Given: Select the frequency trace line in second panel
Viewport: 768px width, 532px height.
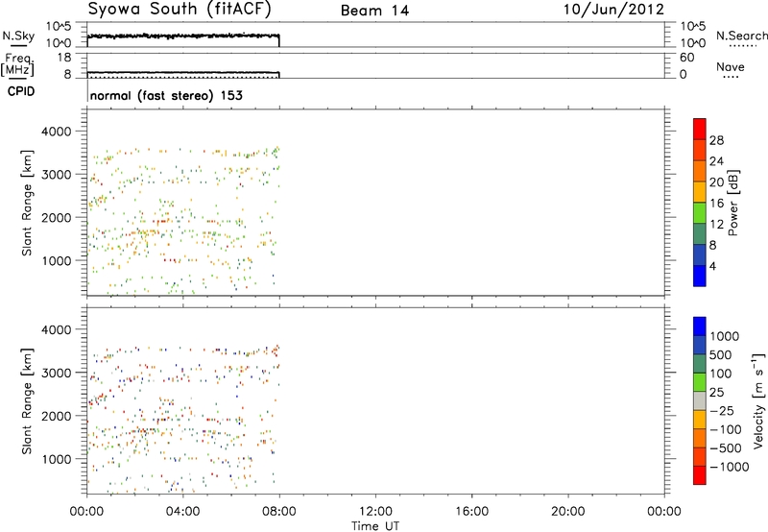Looking at the screenshot, I should click(183, 73).
